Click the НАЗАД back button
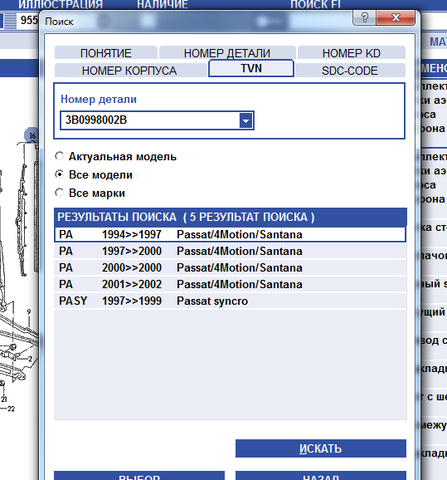 [x=321, y=476]
